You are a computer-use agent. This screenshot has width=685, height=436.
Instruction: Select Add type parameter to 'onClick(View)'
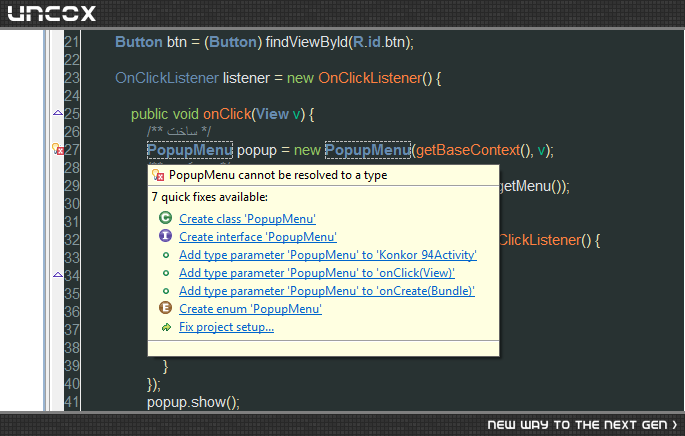317,273
